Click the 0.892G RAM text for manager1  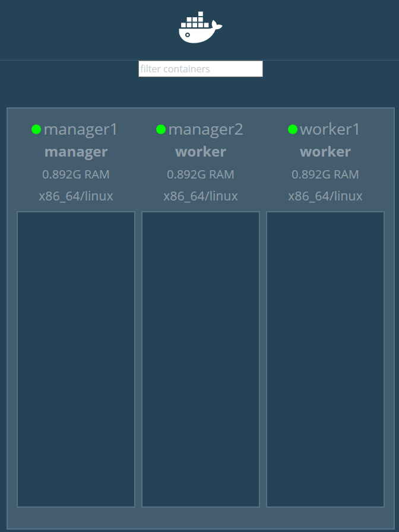(x=76, y=174)
